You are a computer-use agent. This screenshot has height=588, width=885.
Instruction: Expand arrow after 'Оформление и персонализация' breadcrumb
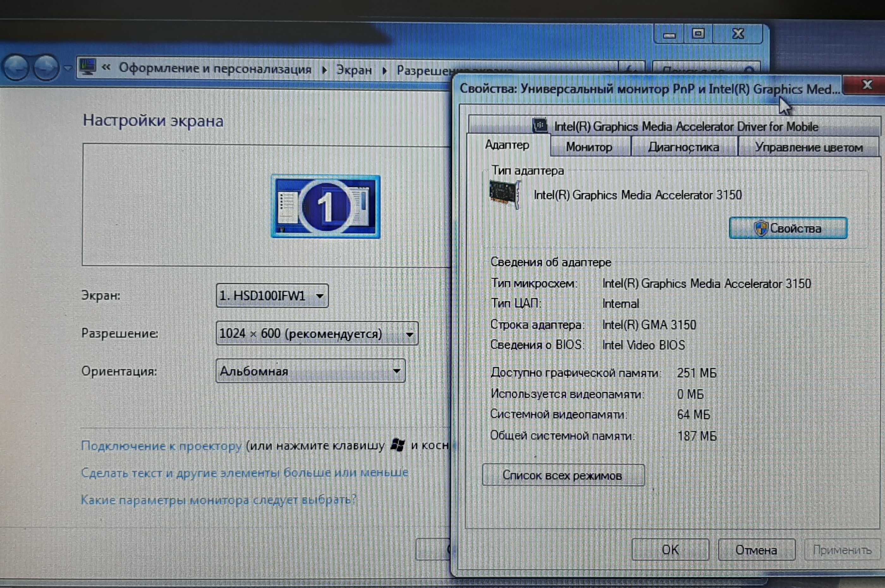coord(324,70)
